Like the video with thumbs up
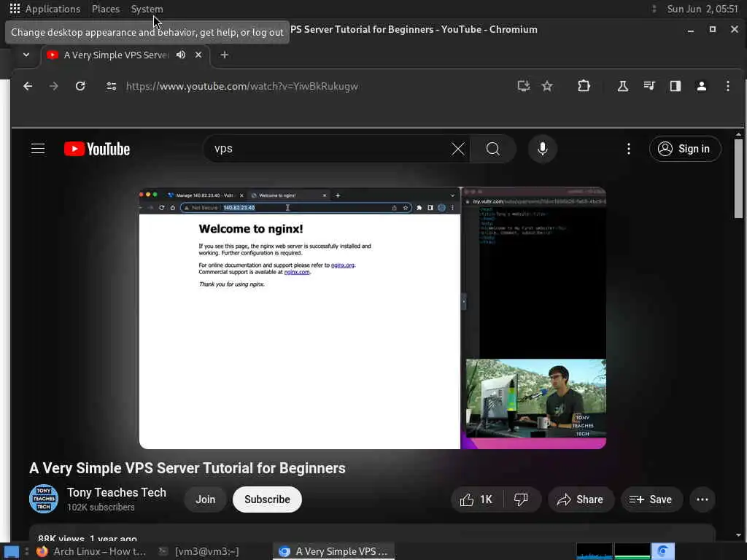This screenshot has height=560, width=747. tap(476, 499)
